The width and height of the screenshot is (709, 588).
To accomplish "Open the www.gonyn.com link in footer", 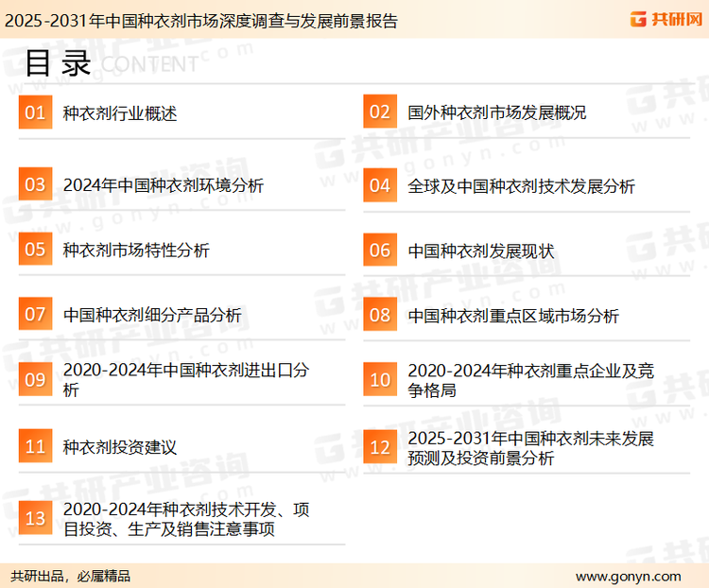I will point(628,577).
